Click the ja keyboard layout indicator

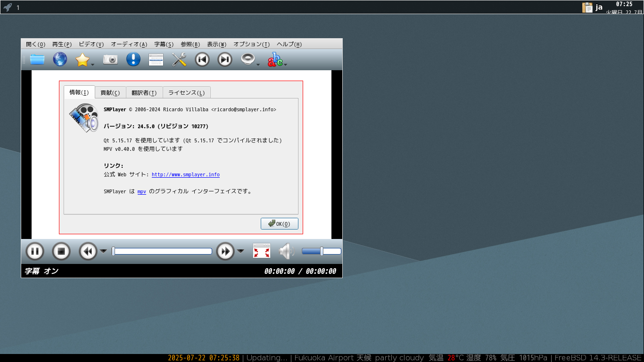599,7
